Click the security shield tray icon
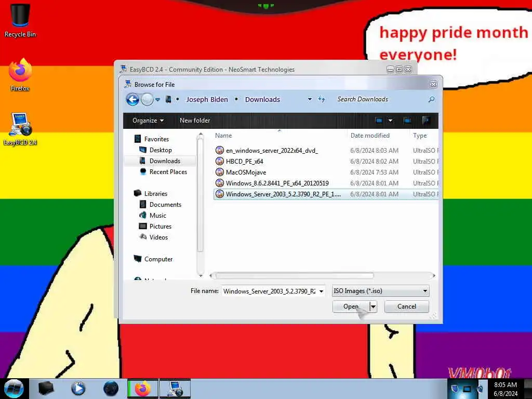This screenshot has height=399, width=532. coord(455,389)
